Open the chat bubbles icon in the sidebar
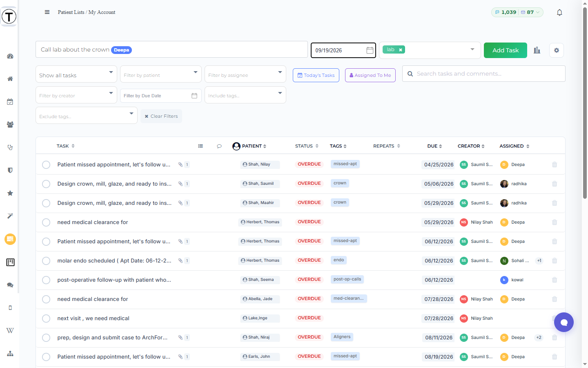The image size is (588, 368). 10,285
